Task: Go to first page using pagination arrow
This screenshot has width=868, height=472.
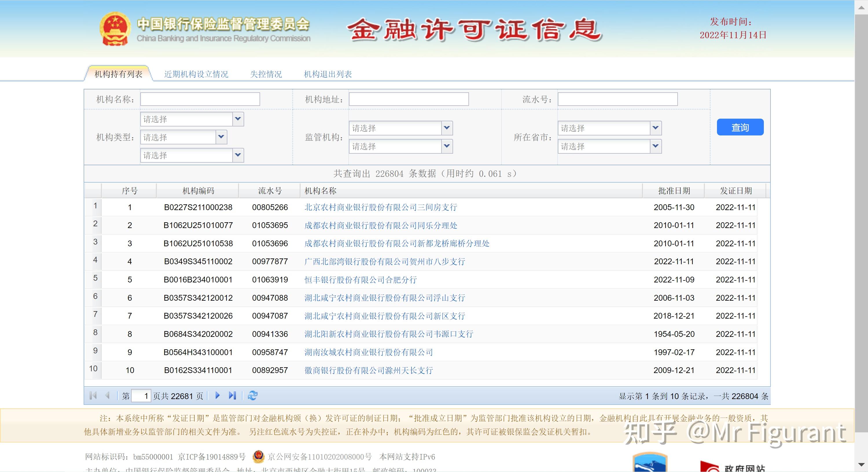Action: pos(93,395)
